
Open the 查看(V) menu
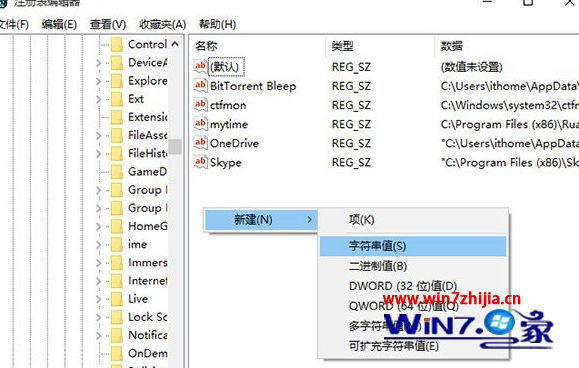coord(108,24)
